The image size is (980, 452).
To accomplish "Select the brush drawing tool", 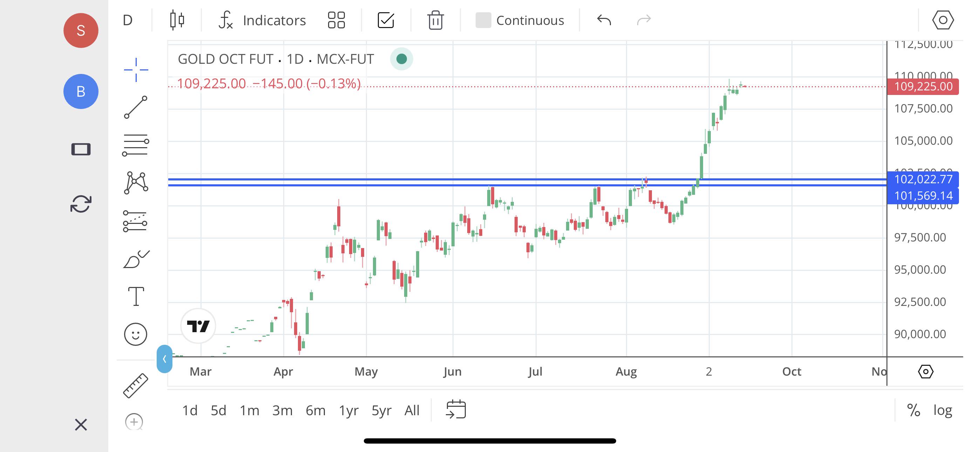I will pyautogui.click(x=136, y=260).
